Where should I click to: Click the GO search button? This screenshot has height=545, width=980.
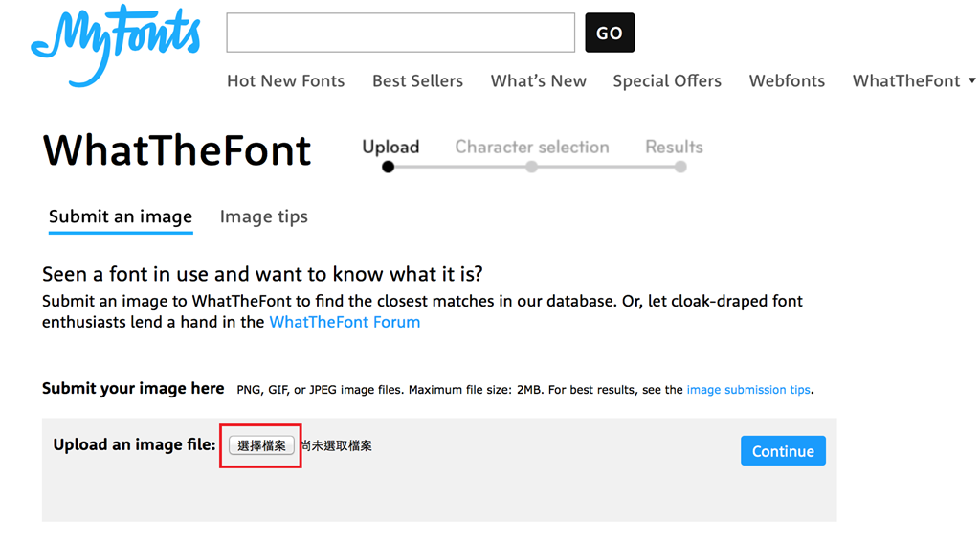click(x=610, y=33)
